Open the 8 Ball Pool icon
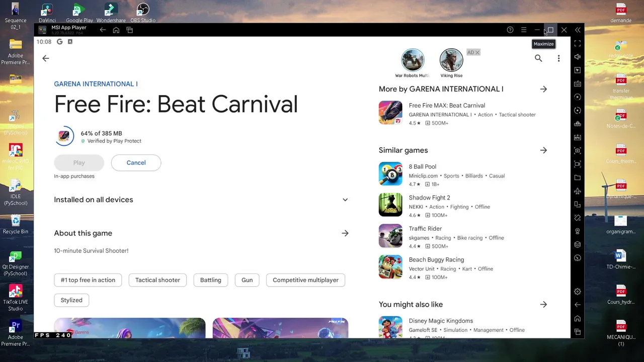Image resolution: width=644 pixels, height=362 pixels. [x=390, y=174]
